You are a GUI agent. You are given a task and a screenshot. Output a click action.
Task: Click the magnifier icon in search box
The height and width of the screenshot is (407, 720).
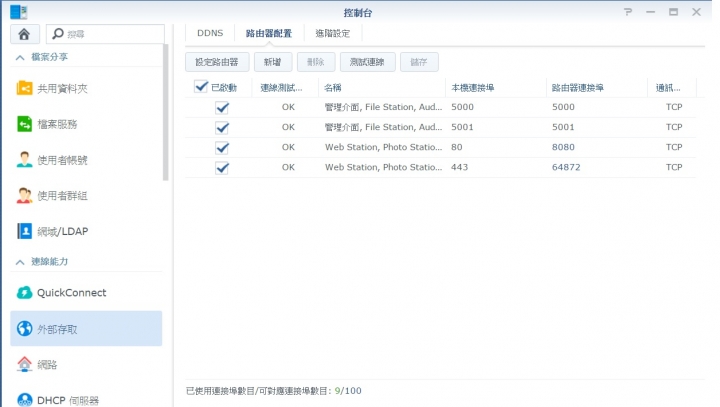coord(58,34)
